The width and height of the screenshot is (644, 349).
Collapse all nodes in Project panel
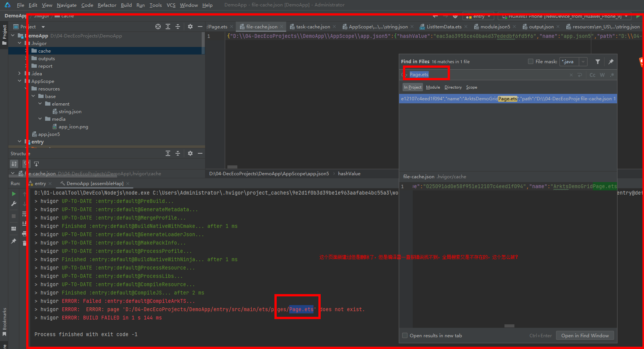coord(178,26)
